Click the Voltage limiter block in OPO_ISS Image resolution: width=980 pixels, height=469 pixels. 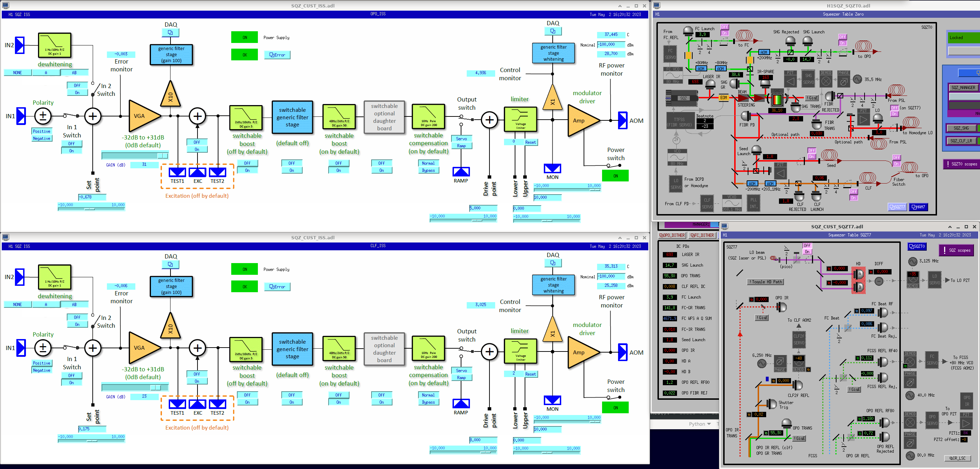point(520,119)
